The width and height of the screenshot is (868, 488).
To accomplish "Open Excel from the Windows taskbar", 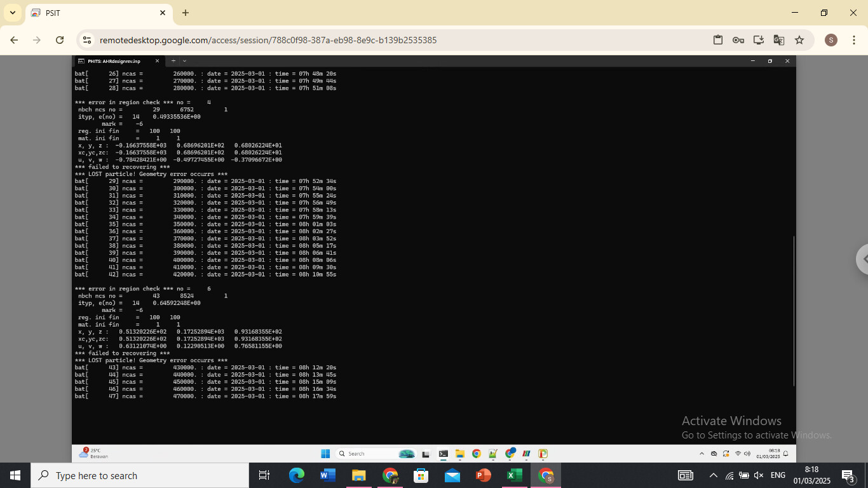I will [513, 475].
